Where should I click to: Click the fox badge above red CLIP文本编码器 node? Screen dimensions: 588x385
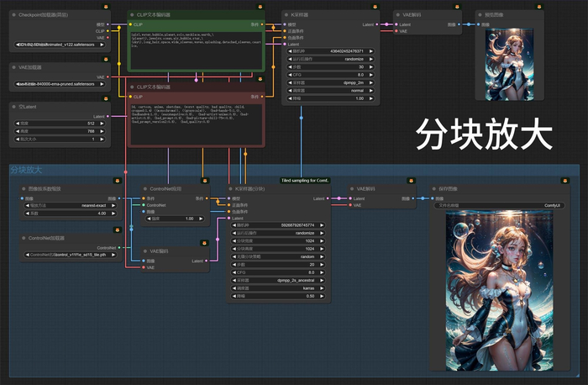pyautogui.click(x=260, y=79)
